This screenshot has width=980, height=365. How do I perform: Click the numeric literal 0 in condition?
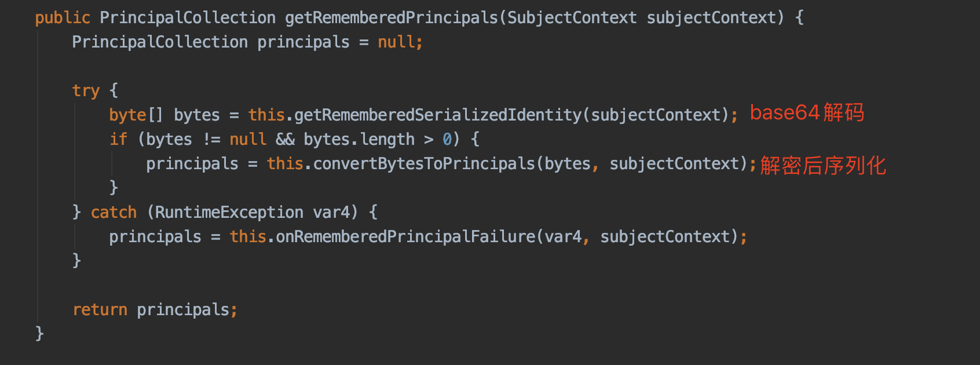(x=447, y=140)
